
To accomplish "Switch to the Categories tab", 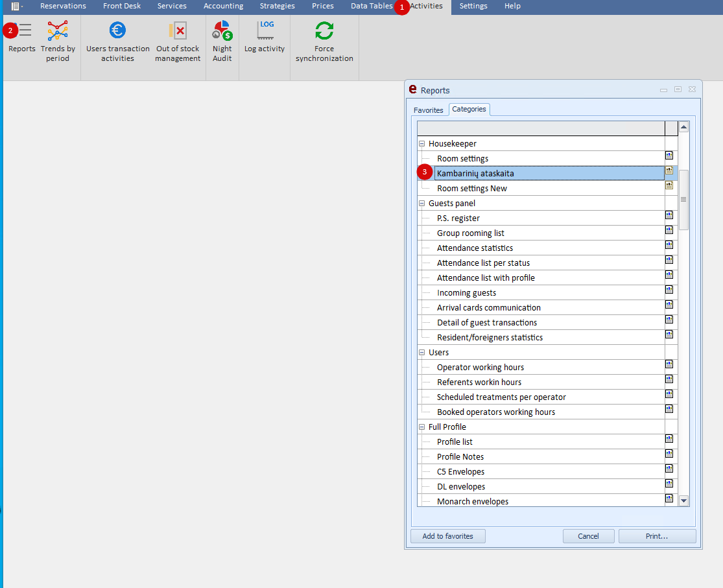I will coord(469,110).
